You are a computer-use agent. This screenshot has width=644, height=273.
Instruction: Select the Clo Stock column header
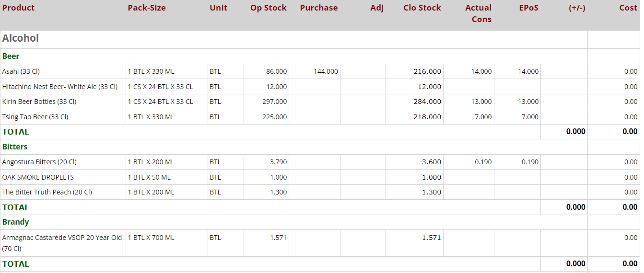(x=422, y=8)
